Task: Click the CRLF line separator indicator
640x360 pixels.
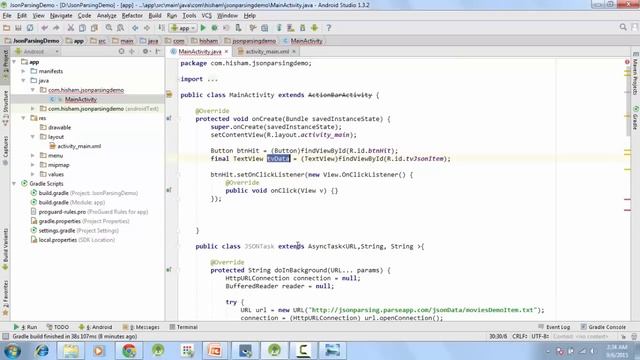Action: [x=520, y=336]
